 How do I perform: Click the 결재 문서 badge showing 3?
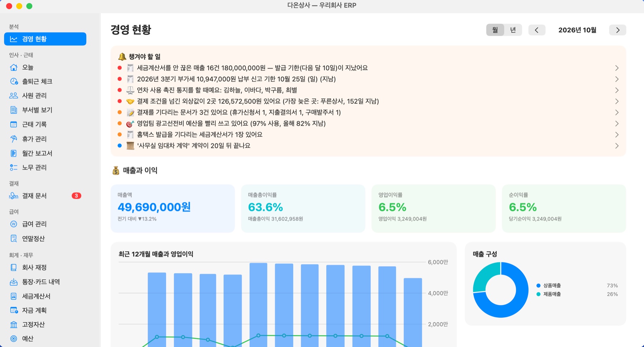click(76, 196)
